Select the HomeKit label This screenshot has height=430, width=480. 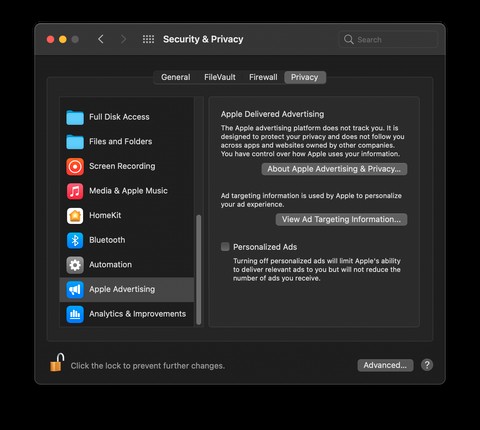click(x=105, y=216)
